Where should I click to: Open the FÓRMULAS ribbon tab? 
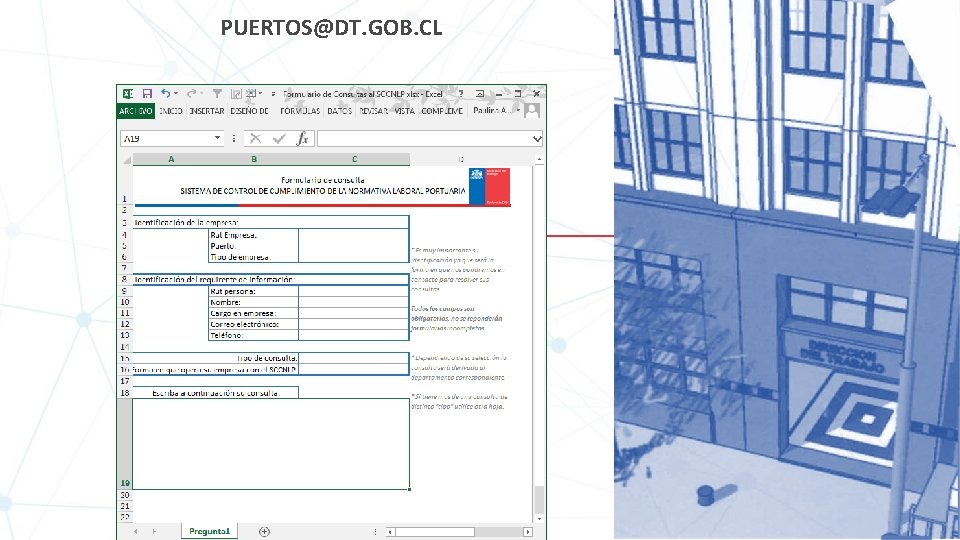tap(300, 111)
